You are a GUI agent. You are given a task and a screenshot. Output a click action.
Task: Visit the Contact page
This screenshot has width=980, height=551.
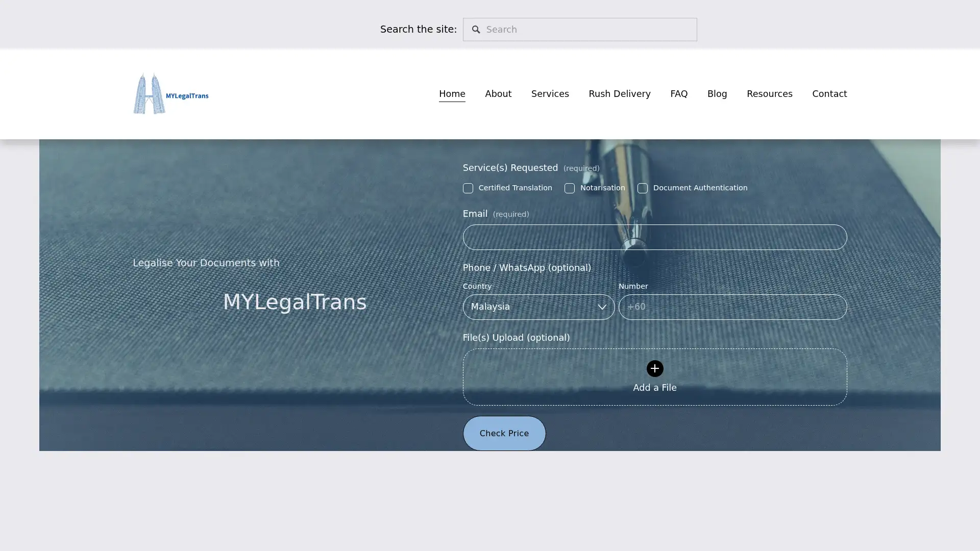click(x=829, y=94)
